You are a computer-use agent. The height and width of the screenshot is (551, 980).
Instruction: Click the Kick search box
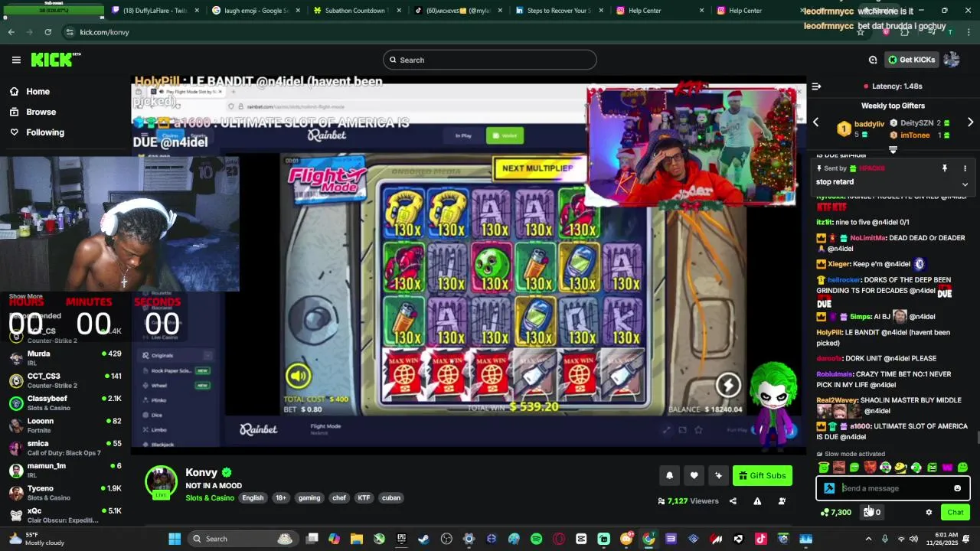[490, 60]
